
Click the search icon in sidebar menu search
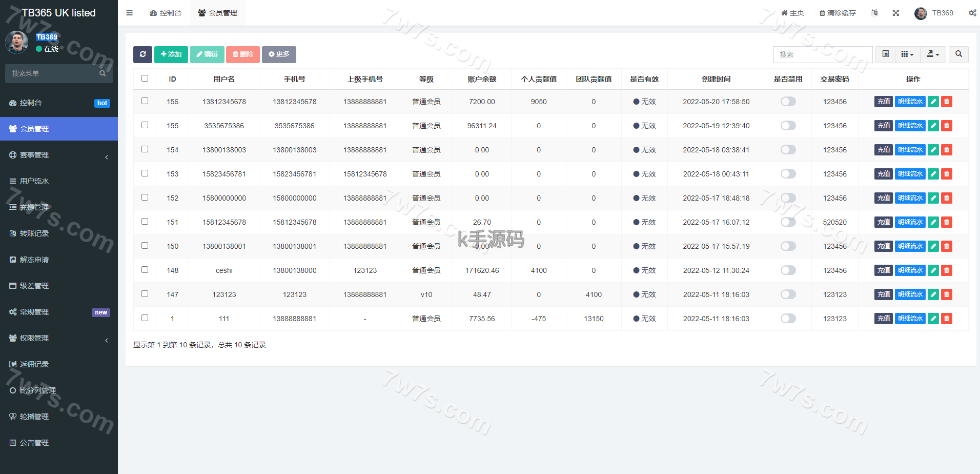tap(103, 73)
